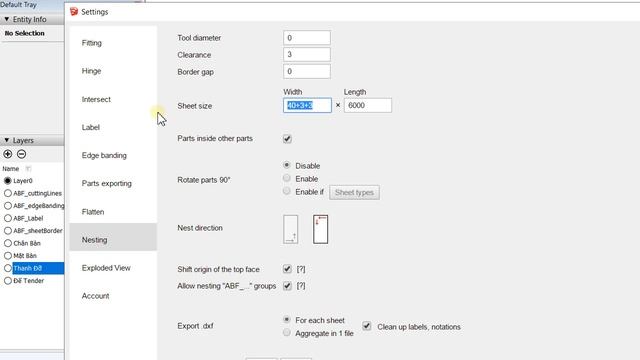640x360 pixels.
Task: Click the Sheet types button
Action: click(x=354, y=193)
